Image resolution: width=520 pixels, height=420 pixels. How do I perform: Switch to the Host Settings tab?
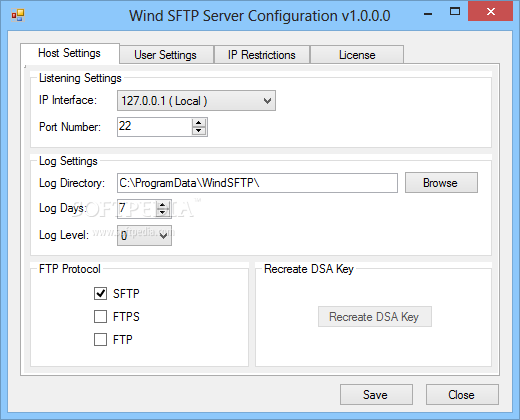point(70,53)
